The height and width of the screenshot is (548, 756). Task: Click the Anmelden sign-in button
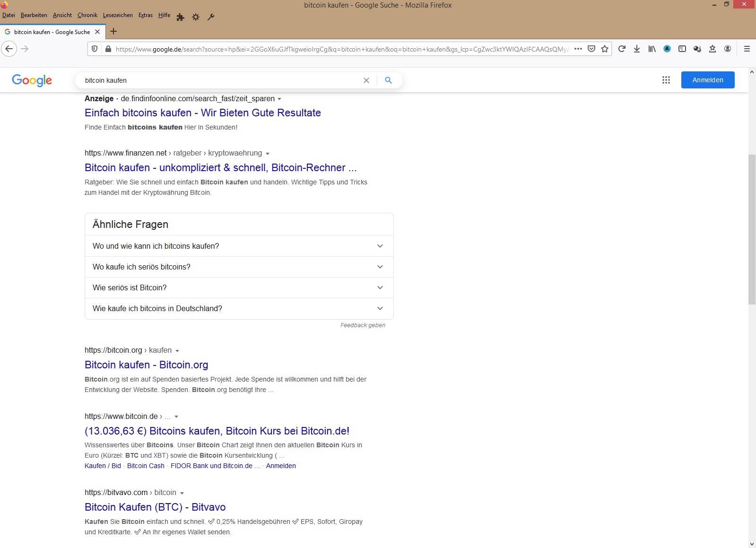coord(708,80)
